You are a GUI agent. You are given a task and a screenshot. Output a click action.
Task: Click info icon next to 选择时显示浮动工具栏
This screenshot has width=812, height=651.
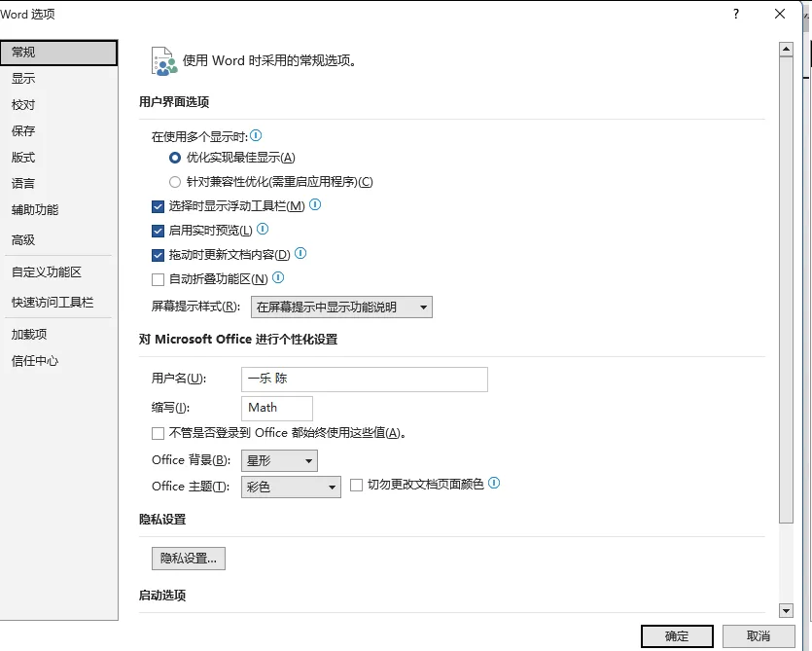pos(315,204)
